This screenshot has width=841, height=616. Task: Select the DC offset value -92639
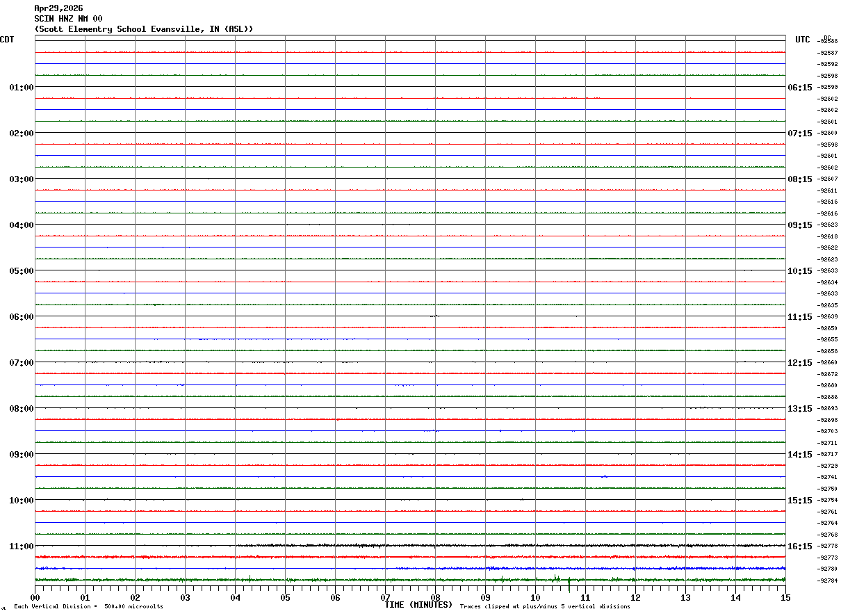click(x=828, y=316)
